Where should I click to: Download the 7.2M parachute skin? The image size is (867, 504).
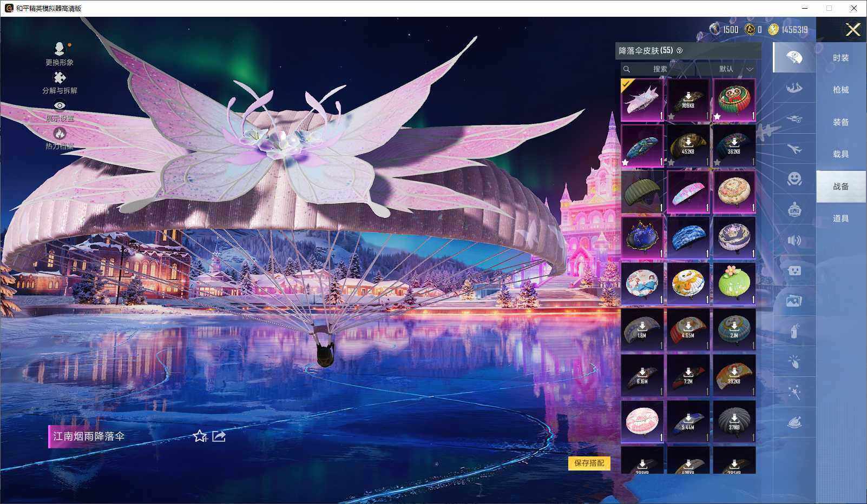(x=688, y=376)
